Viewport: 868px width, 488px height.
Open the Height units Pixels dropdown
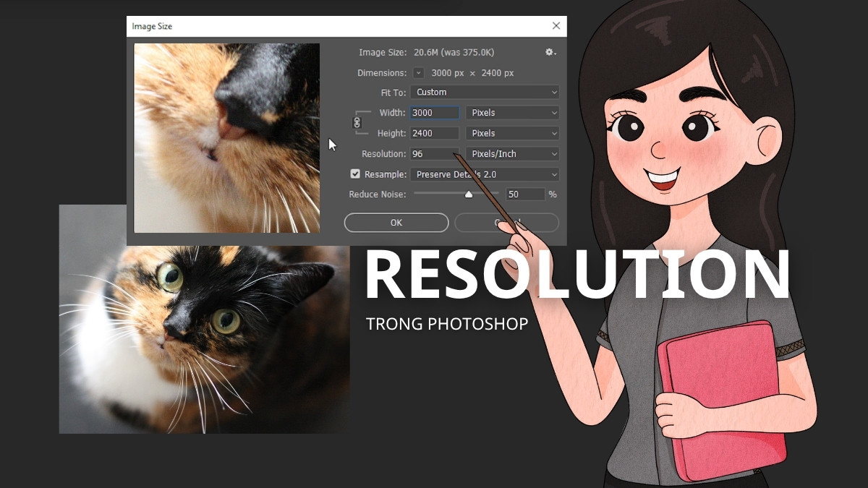(x=512, y=133)
